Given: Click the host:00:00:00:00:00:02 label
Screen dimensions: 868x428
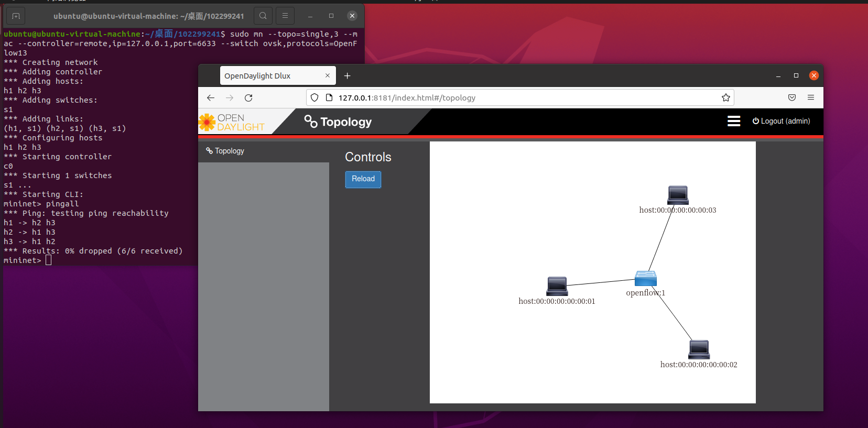Looking at the screenshot, I should point(699,365).
